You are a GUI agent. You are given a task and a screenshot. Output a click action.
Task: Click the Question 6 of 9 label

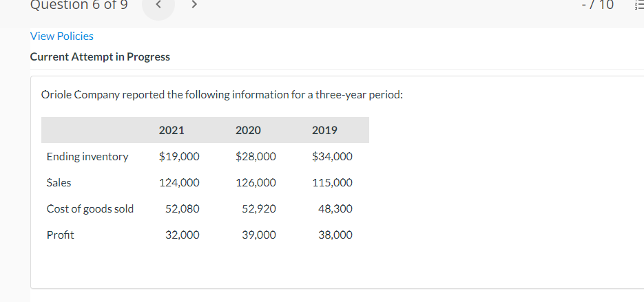pos(79,5)
